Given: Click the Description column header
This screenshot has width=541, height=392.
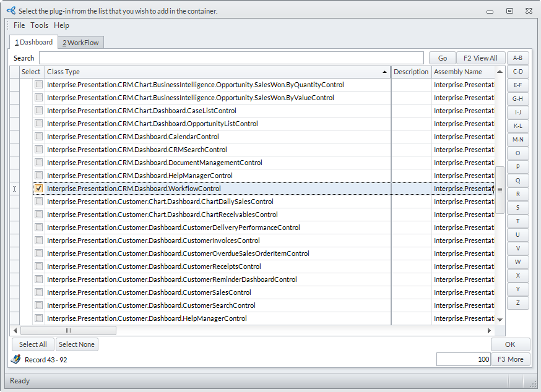Looking at the screenshot, I should point(411,72).
